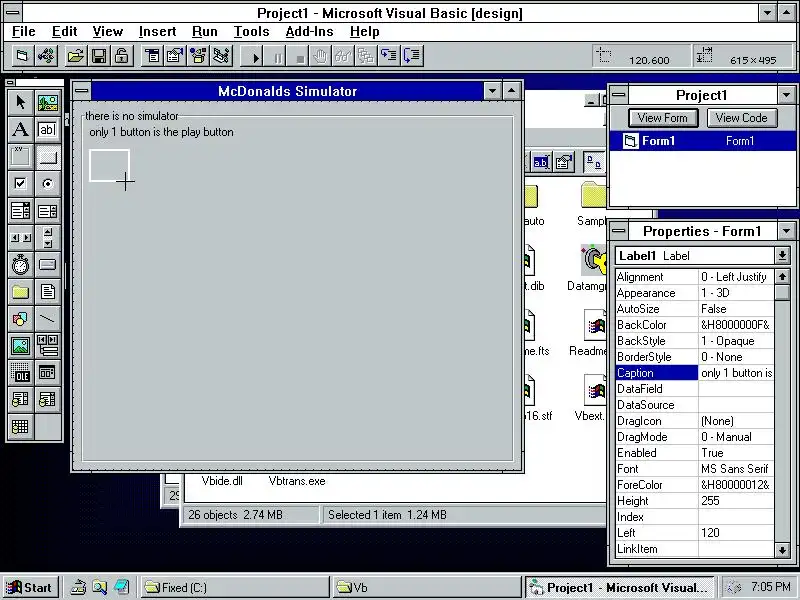Open the Project1 window control menu box
Viewport: 800px width, 600px height.
(618, 94)
